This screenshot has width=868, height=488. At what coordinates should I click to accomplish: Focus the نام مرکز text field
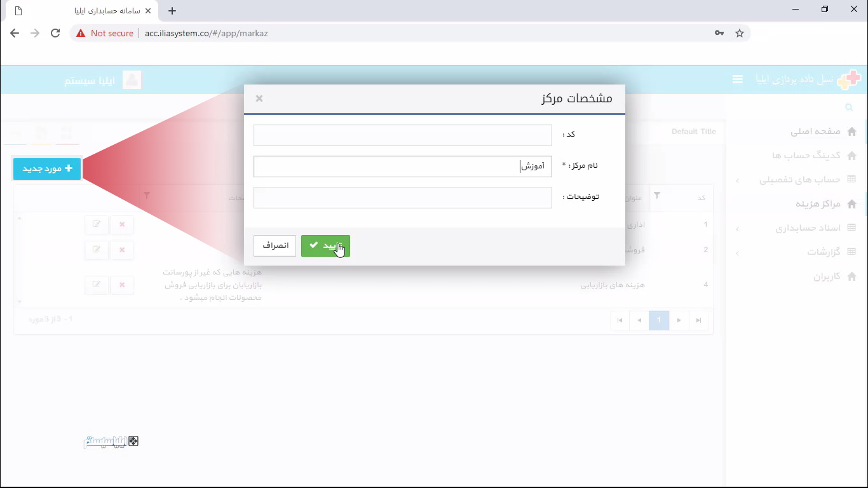402,166
